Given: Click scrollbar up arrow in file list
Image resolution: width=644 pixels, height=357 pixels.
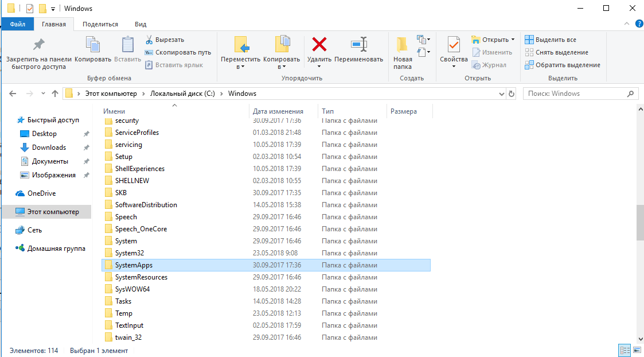Looking at the screenshot, I should pos(640,109).
